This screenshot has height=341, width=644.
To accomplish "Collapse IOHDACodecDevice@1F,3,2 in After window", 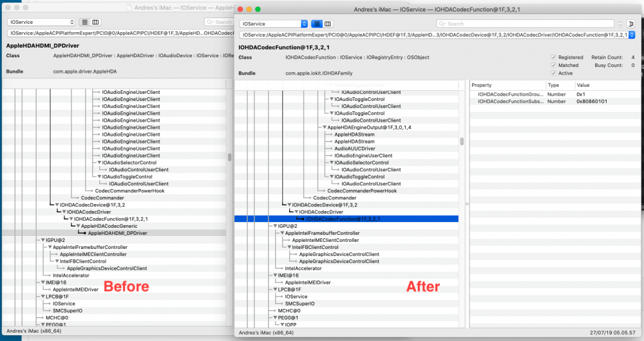I will coord(289,205).
